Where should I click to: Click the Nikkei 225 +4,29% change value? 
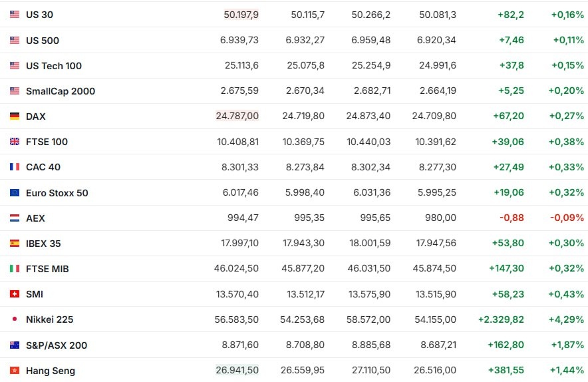tap(567, 319)
